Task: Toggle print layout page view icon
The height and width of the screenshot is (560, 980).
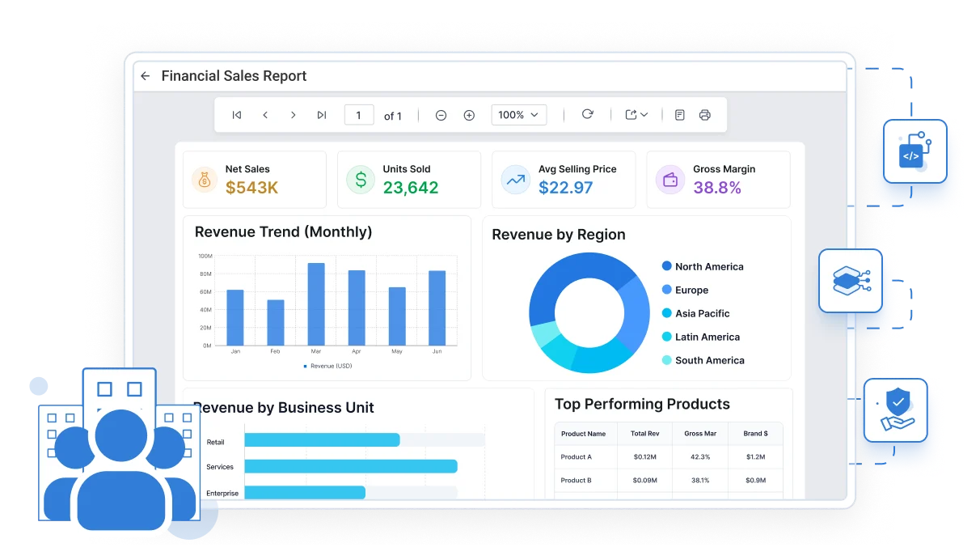Action: click(x=680, y=115)
